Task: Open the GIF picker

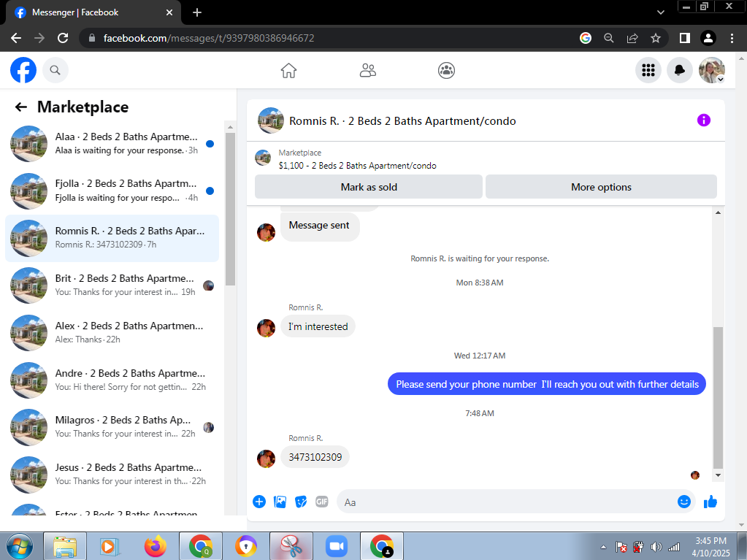Action: (x=321, y=502)
